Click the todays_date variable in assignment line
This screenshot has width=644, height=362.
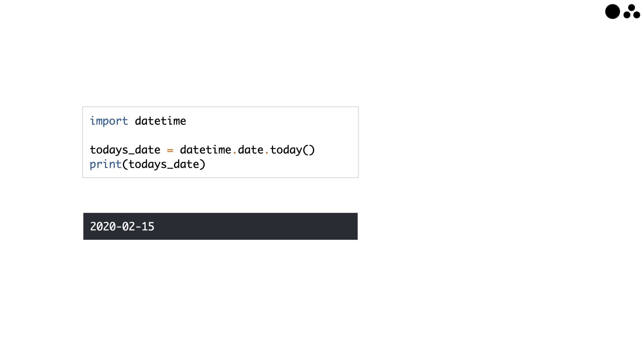click(x=125, y=150)
